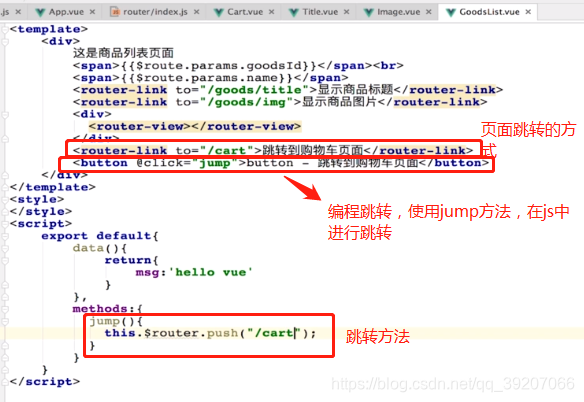Viewport: 584px width, 402px height.
Task: Collapse the jump() method fold marker
Action: [x=5, y=322]
